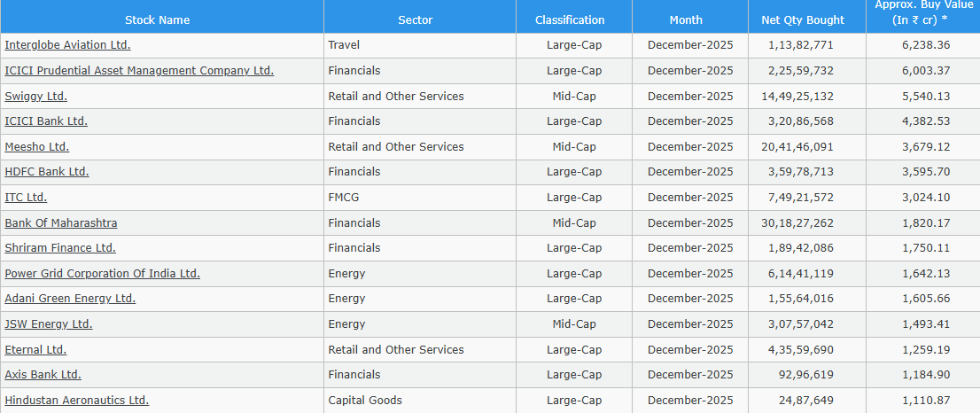Open ITC Ltd. stock link
The image size is (980, 413).
(26, 198)
